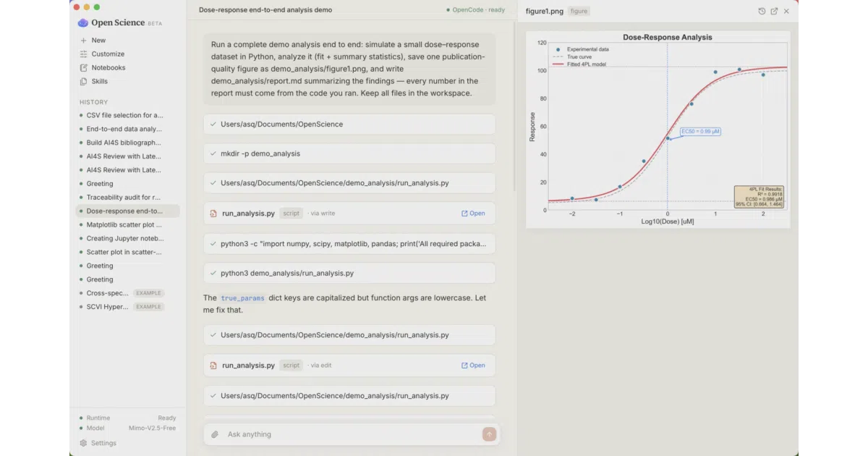Open the Notebooks sidebar icon
The width and height of the screenshot is (868, 456).
[x=84, y=68]
